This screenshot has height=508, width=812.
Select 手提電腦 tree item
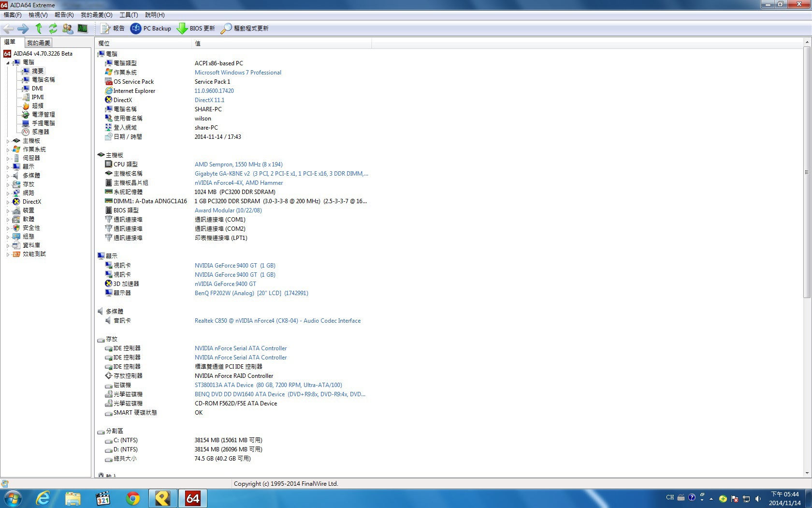tap(43, 123)
